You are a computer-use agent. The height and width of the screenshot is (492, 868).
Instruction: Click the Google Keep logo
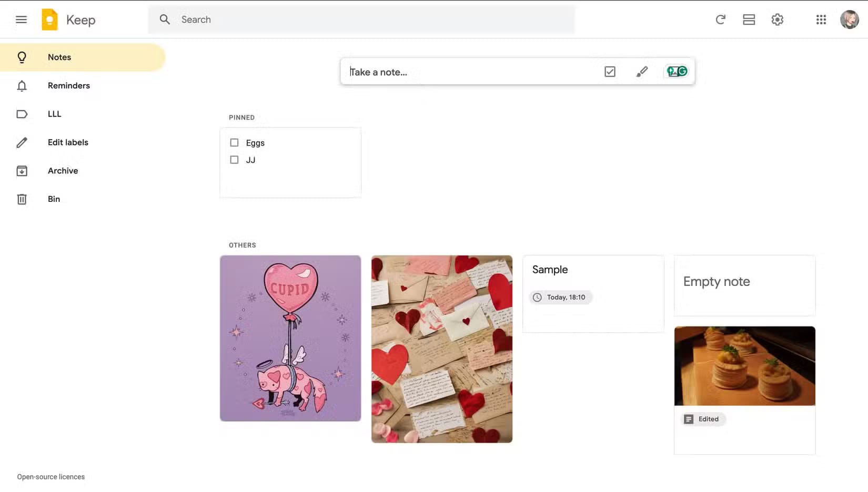click(49, 19)
